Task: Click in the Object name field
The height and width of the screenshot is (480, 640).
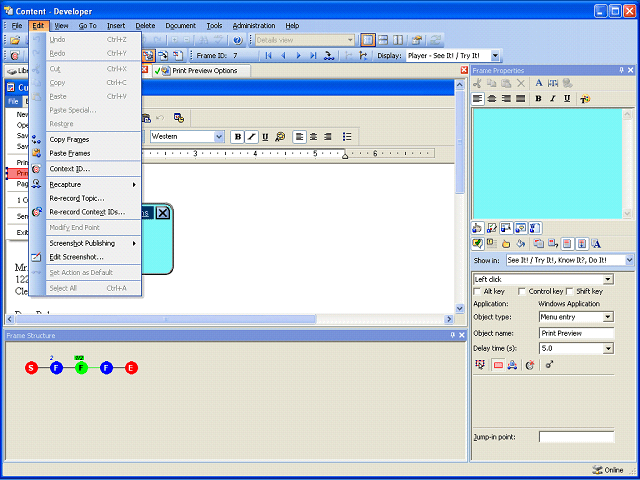Action: [576, 333]
